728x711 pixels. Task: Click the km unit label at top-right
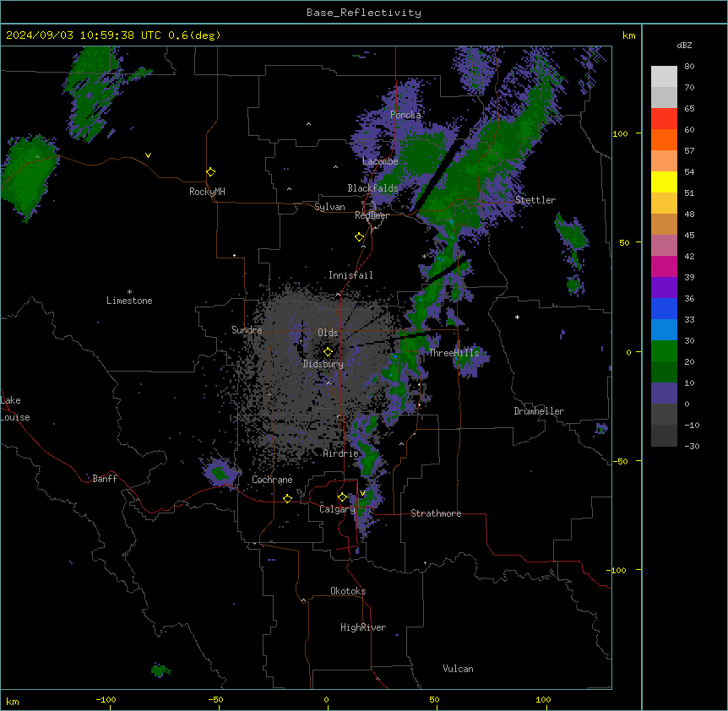(x=629, y=35)
